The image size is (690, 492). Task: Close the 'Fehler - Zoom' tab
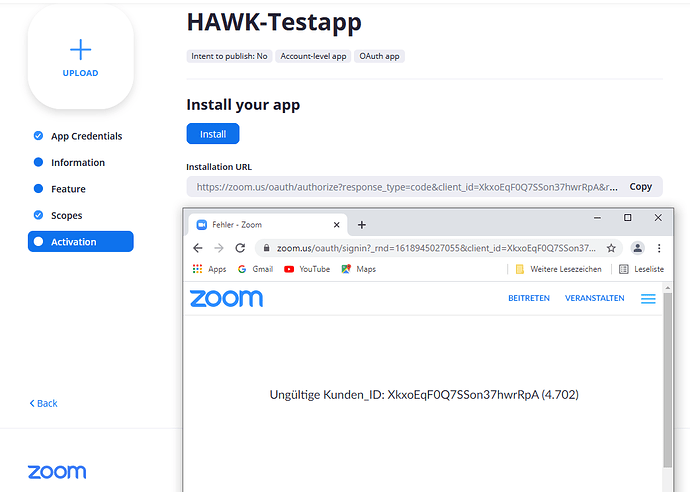[x=337, y=225]
